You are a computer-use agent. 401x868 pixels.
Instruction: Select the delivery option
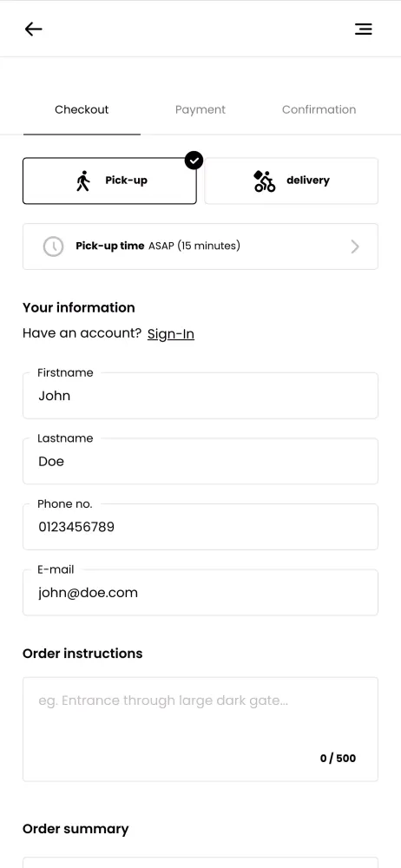tap(292, 181)
